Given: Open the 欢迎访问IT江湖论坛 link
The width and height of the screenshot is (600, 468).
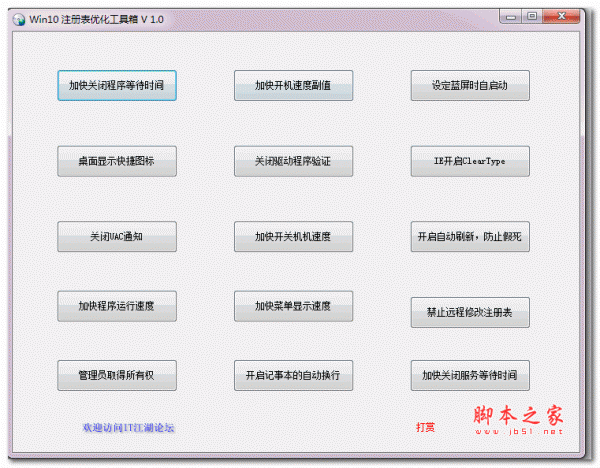Looking at the screenshot, I should (x=129, y=427).
